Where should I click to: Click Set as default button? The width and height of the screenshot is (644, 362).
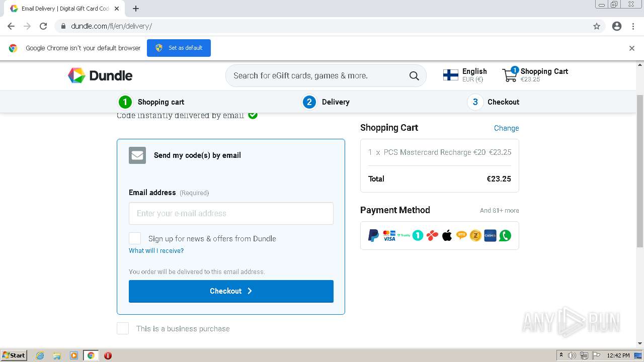tap(179, 48)
